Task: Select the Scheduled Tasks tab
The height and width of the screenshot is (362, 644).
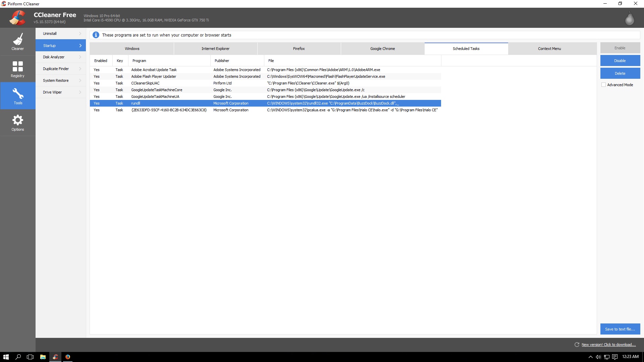Action: pyautogui.click(x=466, y=49)
